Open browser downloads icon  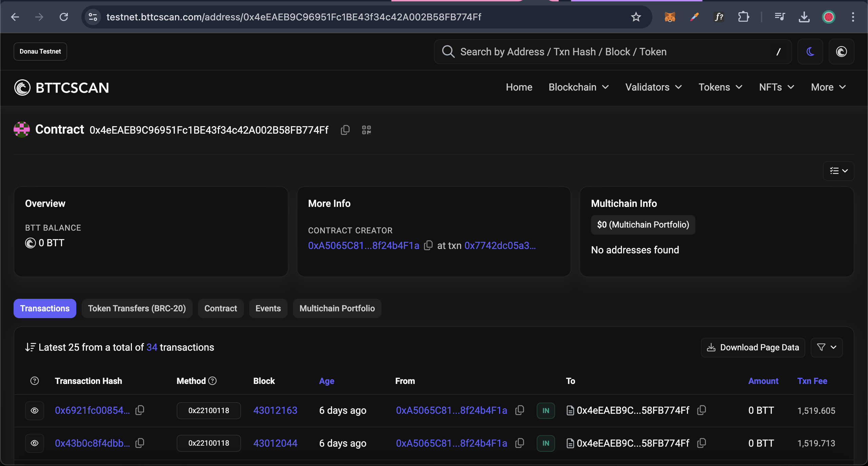pyautogui.click(x=804, y=17)
